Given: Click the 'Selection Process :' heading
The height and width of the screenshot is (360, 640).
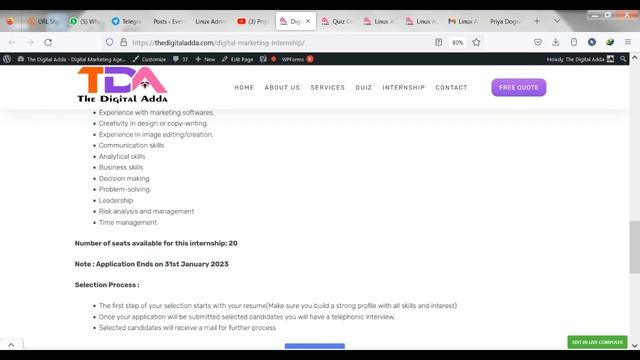Looking at the screenshot, I should tap(107, 285).
